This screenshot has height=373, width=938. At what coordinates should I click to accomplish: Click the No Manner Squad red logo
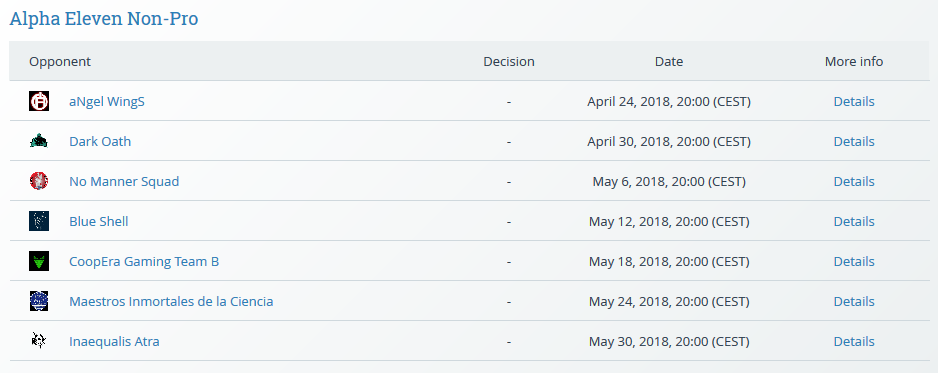[39, 181]
